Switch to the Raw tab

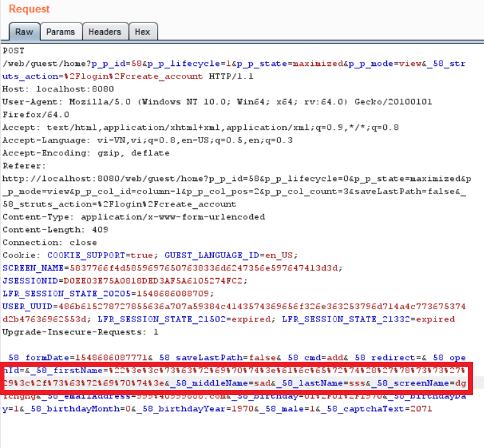[24, 31]
